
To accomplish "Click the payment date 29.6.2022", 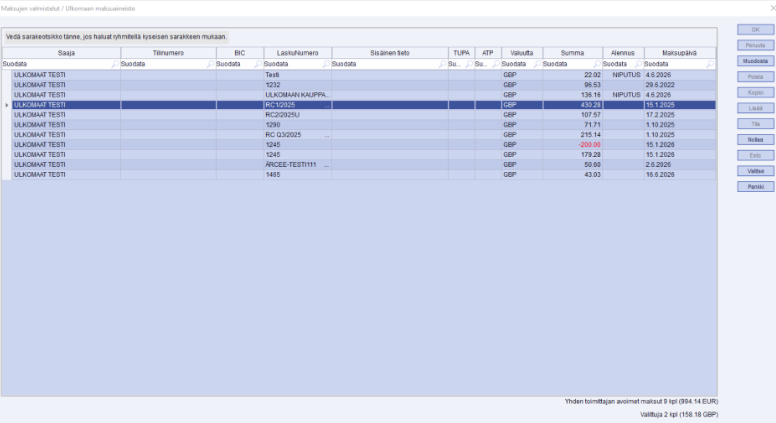I will tap(679, 85).
